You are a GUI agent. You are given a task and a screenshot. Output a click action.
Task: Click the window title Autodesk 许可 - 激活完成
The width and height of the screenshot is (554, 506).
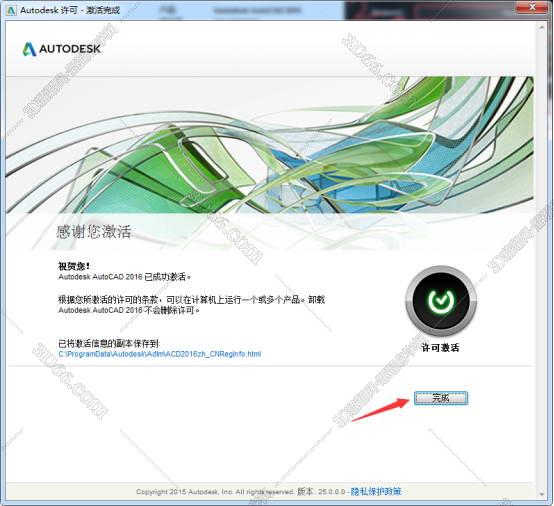(70, 10)
